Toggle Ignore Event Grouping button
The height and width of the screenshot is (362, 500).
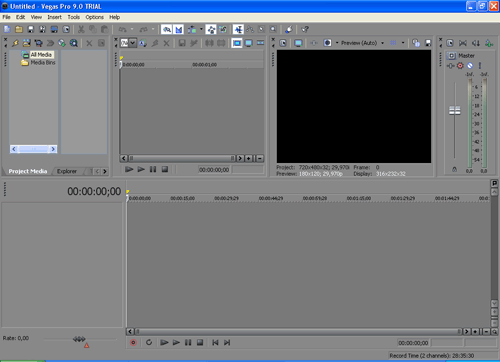(x=223, y=29)
